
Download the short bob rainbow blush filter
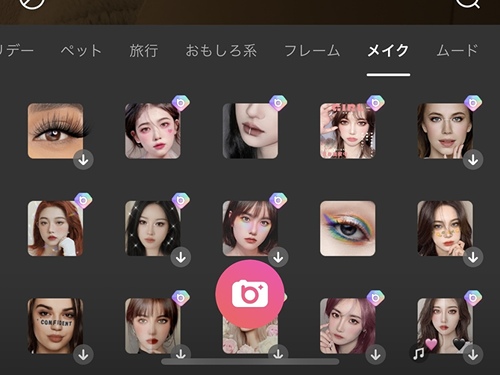(x=278, y=257)
